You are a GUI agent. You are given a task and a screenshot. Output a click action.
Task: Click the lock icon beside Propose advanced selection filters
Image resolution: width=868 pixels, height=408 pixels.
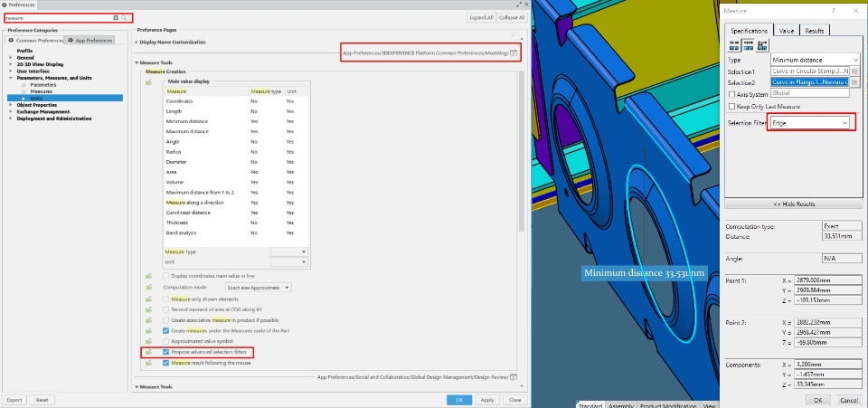(x=148, y=352)
